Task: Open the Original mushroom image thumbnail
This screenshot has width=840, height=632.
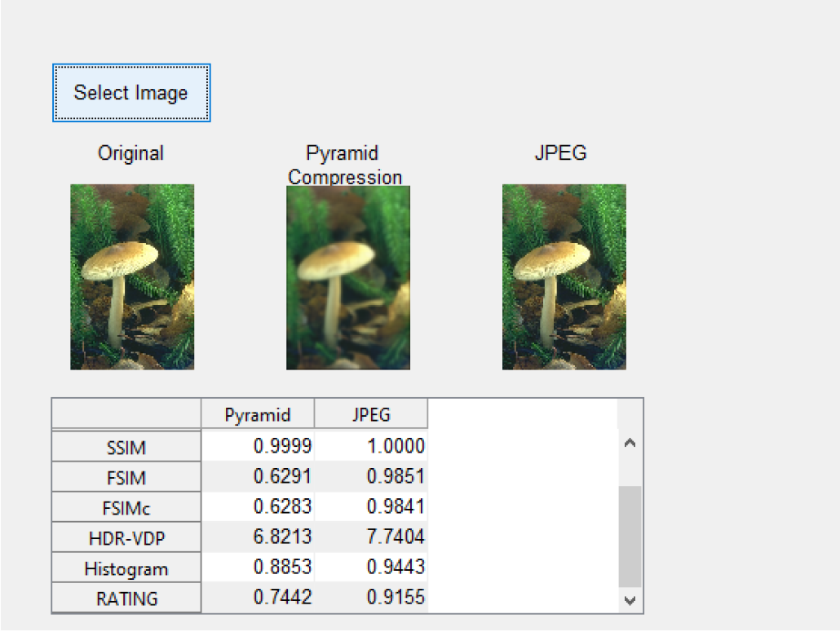Action: 132,277
